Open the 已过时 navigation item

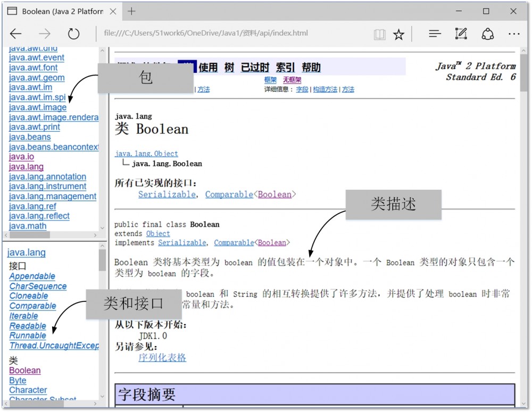tap(255, 67)
